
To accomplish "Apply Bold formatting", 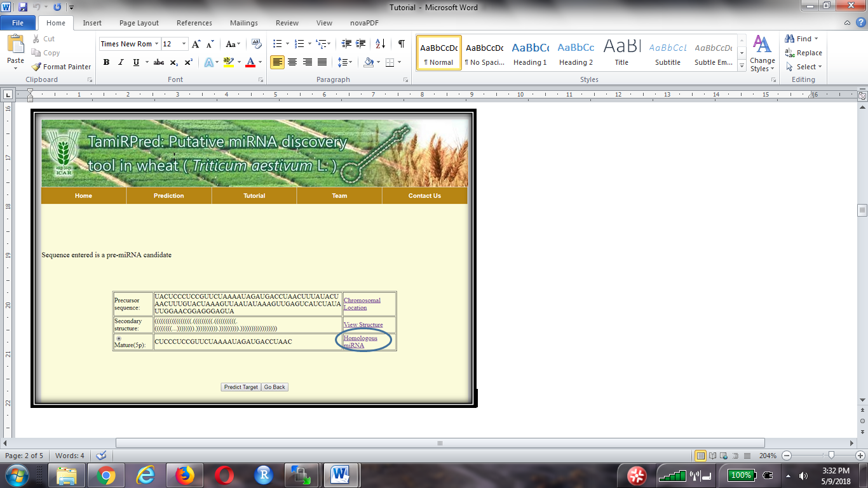I will (x=106, y=62).
